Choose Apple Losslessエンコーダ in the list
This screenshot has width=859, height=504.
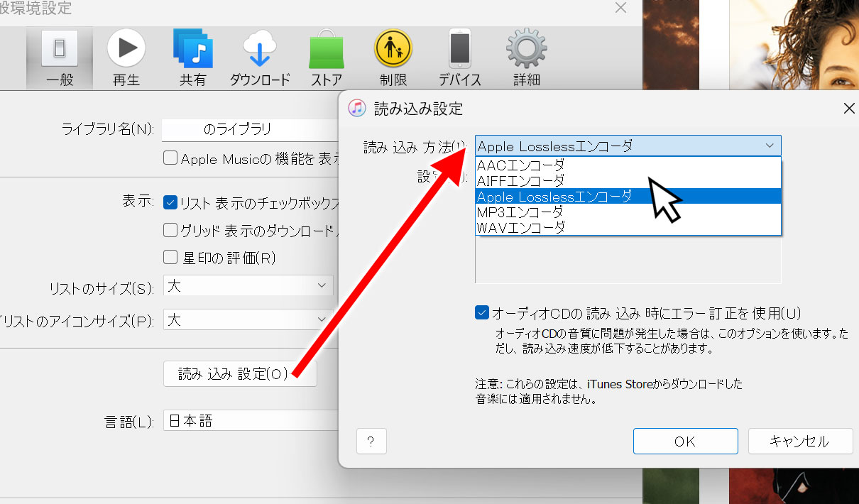(628, 197)
